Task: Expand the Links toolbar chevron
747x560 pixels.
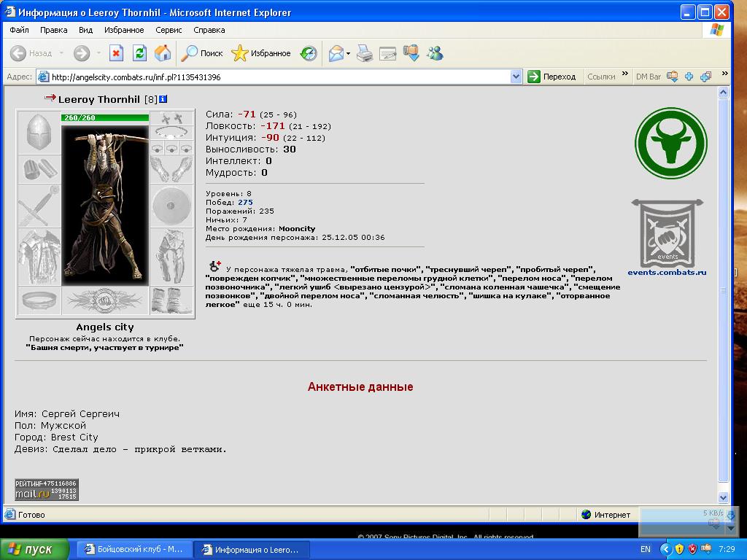Action: 623,75
